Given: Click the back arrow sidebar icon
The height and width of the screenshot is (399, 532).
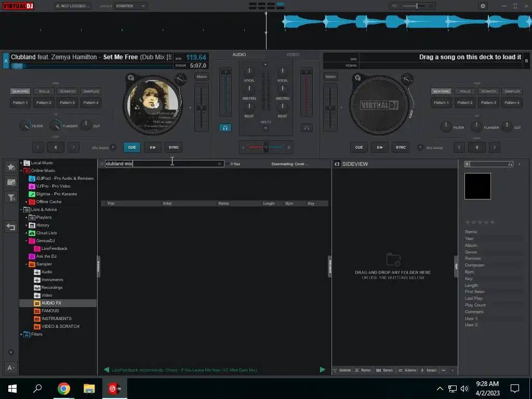Looking at the screenshot, I should 11,227.
